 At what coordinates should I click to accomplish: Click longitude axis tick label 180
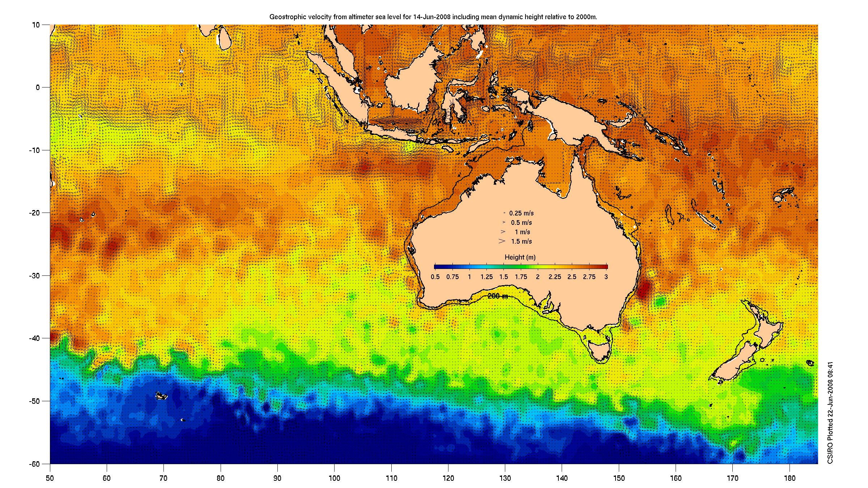pos(790,478)
